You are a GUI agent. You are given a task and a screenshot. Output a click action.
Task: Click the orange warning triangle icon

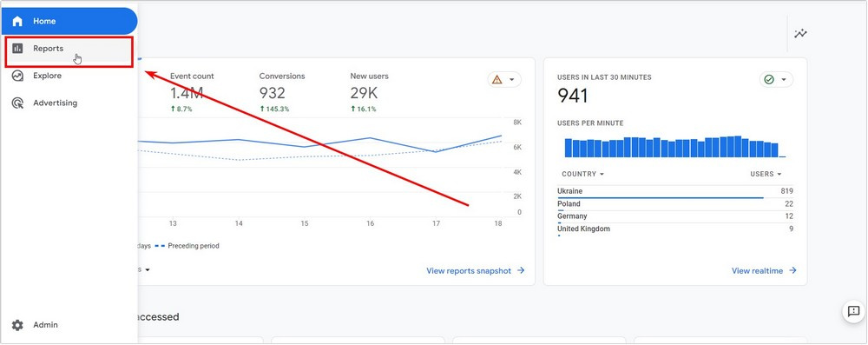click(497, 80)
